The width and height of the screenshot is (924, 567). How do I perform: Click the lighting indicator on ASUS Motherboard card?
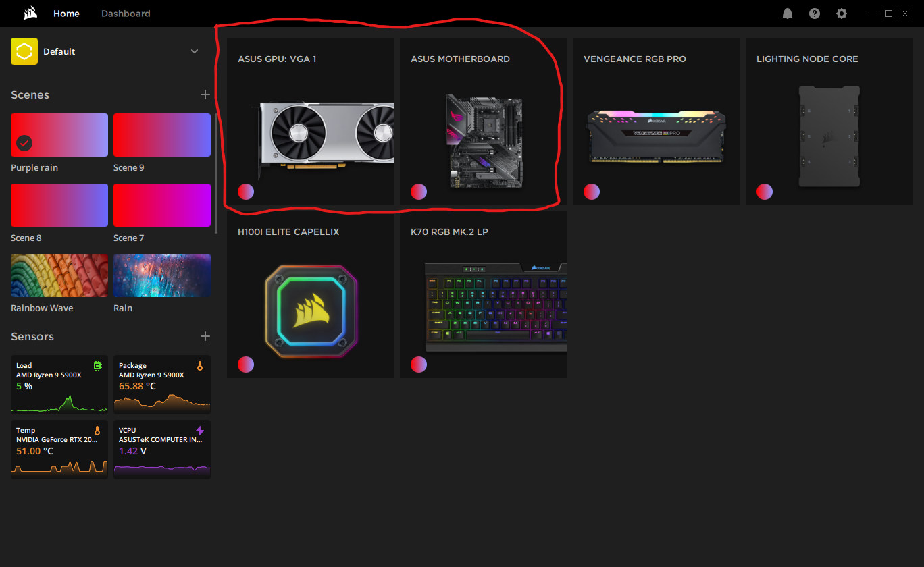(x=419, y=192)
